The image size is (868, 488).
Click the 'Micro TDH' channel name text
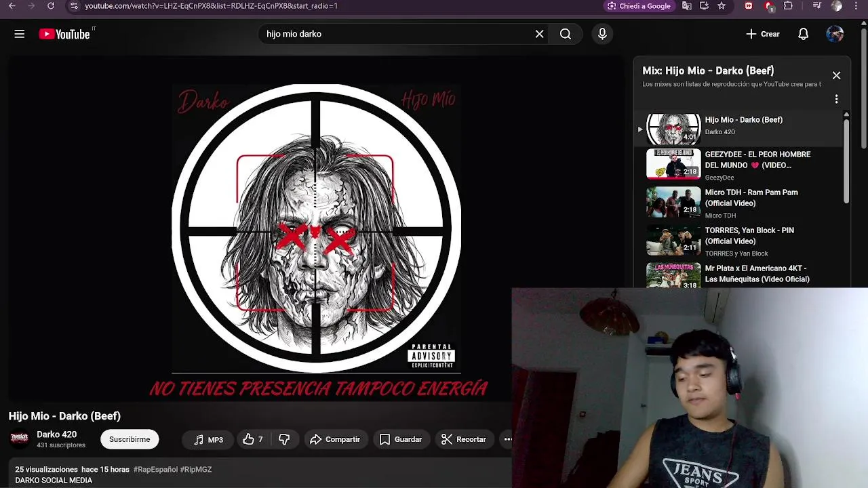click(720, 216)
